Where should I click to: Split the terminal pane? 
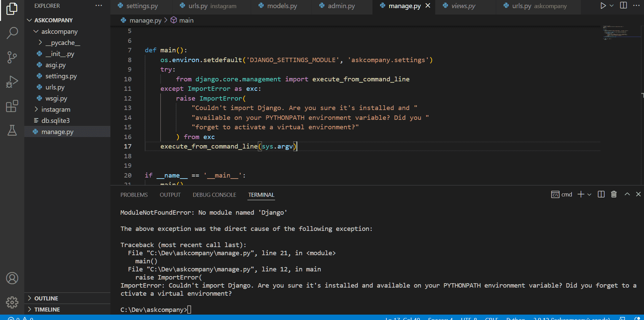(x=601, y=194)
